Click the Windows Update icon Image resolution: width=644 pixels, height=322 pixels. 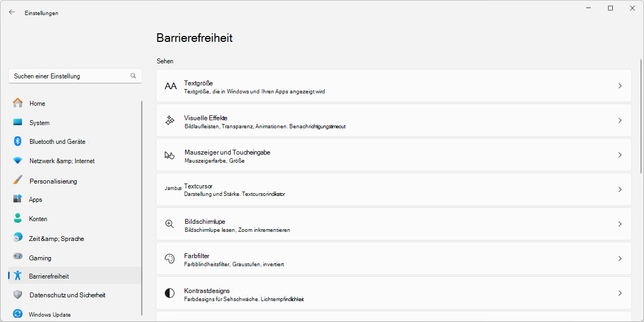[x=18, y=314]
